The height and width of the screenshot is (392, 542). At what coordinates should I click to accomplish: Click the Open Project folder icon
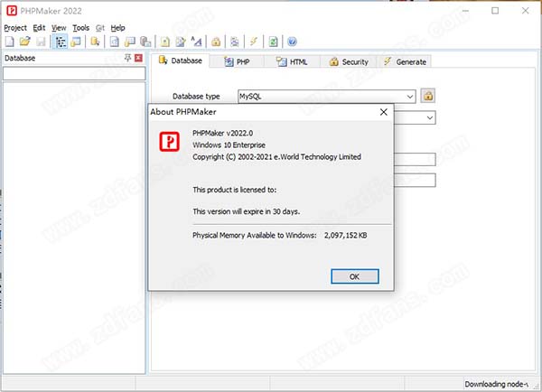25,42
